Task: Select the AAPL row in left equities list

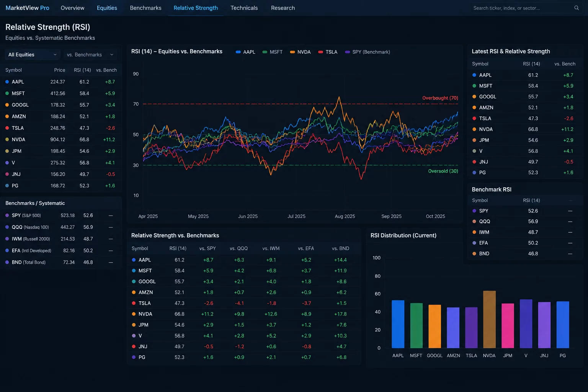Action: [61, 82]
